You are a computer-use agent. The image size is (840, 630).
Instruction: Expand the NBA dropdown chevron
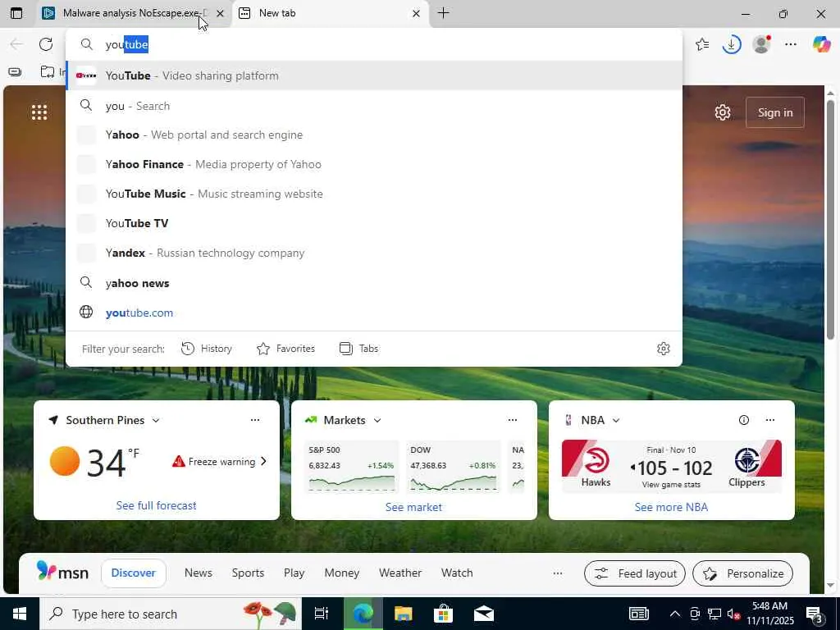(616, 421)
